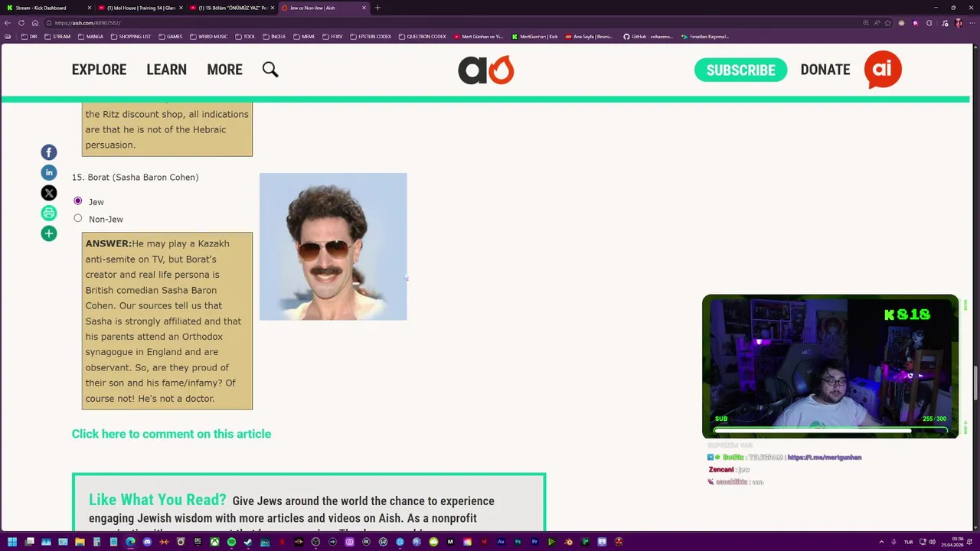Switch to the 19. Bölüm ÖNÜMÜZ YAZ tab

coord(233,8)
